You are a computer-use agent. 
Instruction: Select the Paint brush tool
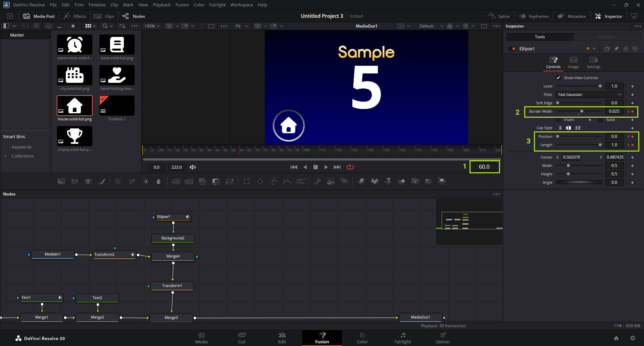coord(101,181)
